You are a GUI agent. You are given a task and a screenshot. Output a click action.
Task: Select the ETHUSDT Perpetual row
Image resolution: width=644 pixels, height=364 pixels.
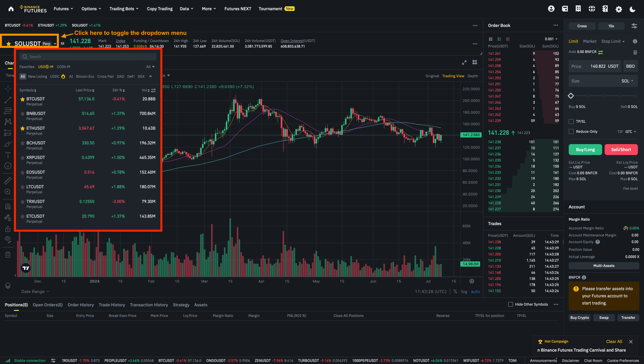coord(88,130)
